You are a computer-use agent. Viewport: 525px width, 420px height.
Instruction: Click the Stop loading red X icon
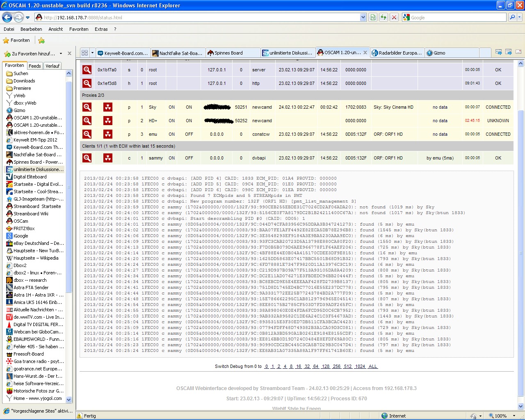(x=394, y=17)
